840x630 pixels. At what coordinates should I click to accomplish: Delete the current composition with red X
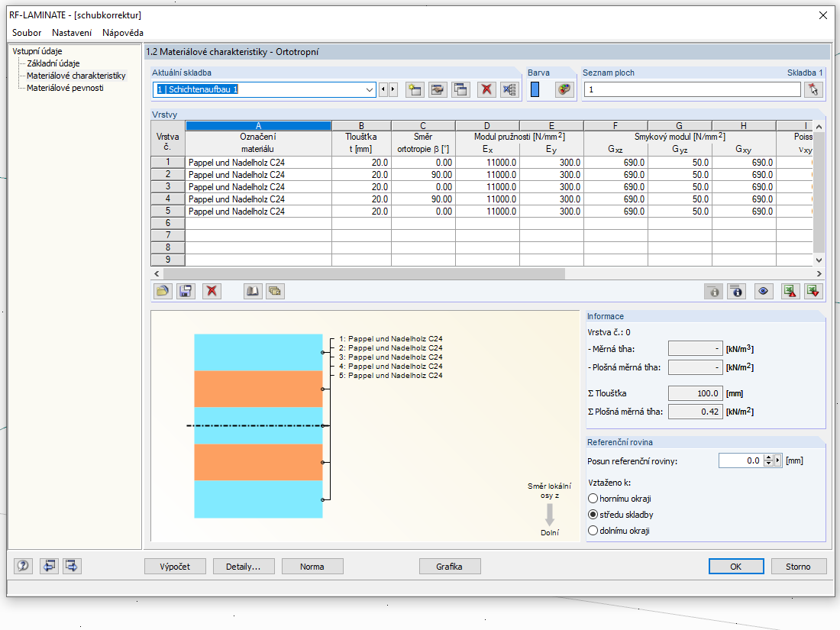pos(485,89)
